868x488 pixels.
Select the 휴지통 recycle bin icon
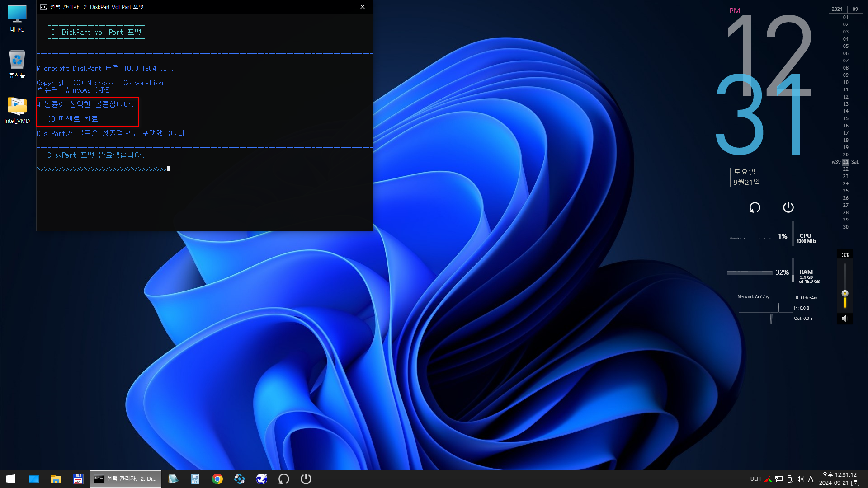tap(17, 64)
